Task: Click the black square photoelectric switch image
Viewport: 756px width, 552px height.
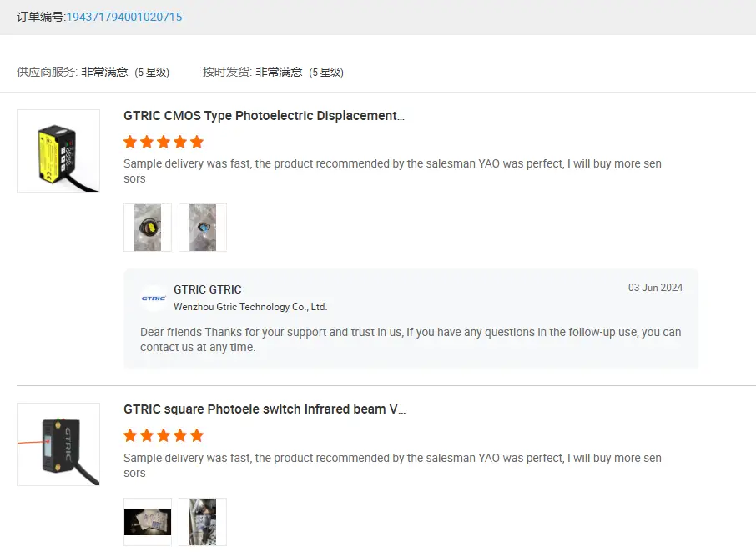Action: (58, 444)
